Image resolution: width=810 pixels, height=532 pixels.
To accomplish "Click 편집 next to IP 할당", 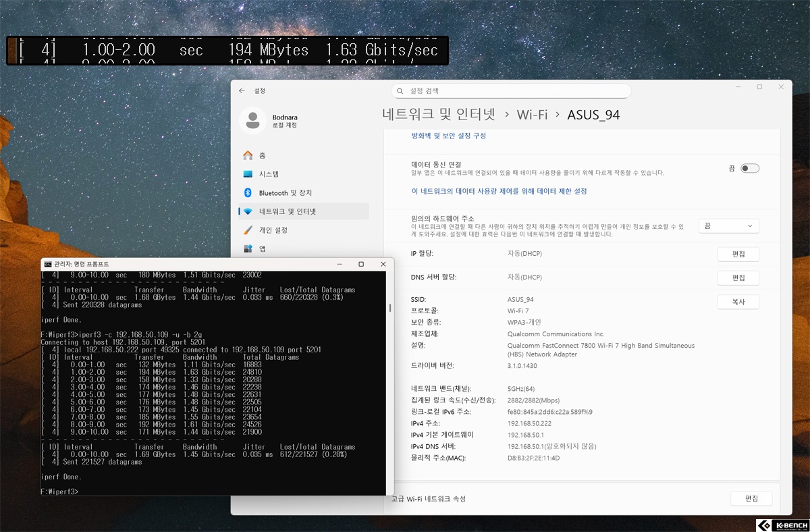I will point(738,255).
